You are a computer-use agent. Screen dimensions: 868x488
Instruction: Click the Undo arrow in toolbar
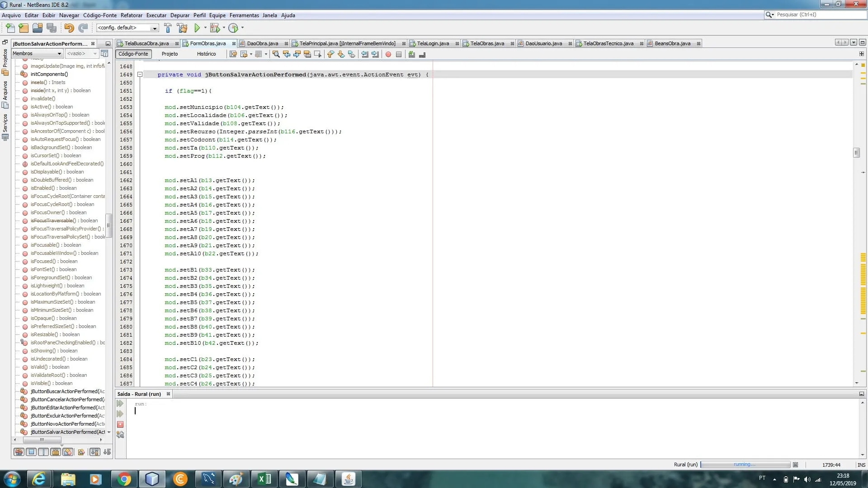(x=69, y=28)
